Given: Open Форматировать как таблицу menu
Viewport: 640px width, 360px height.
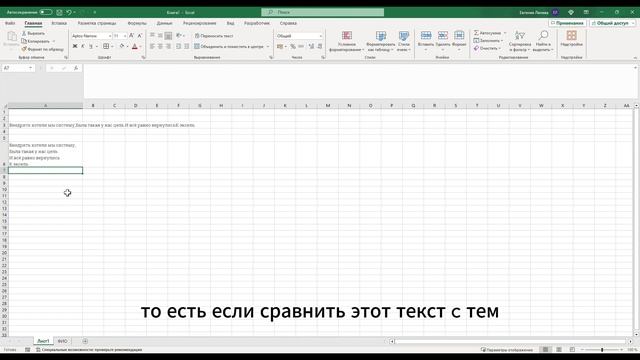Looking at the screenshot, I should [x=380, y=41].
